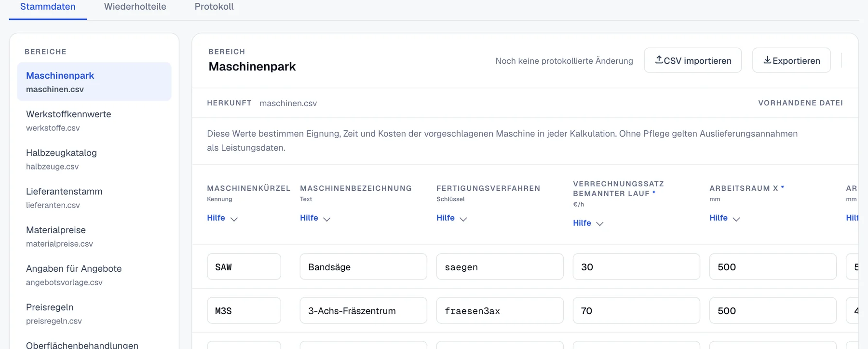
Task: Click the SAW Maschinenkürzel field
Action: pos(244,266)
